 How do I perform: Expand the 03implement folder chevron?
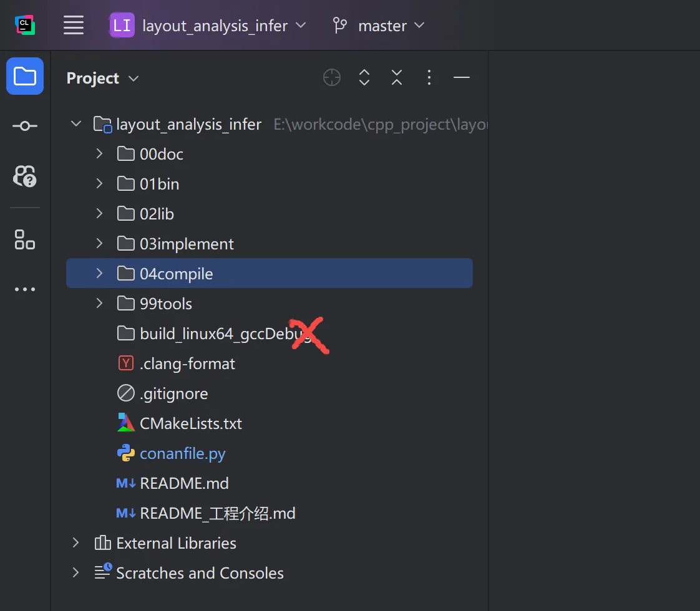pyautogui.click(x=100, y=244)
